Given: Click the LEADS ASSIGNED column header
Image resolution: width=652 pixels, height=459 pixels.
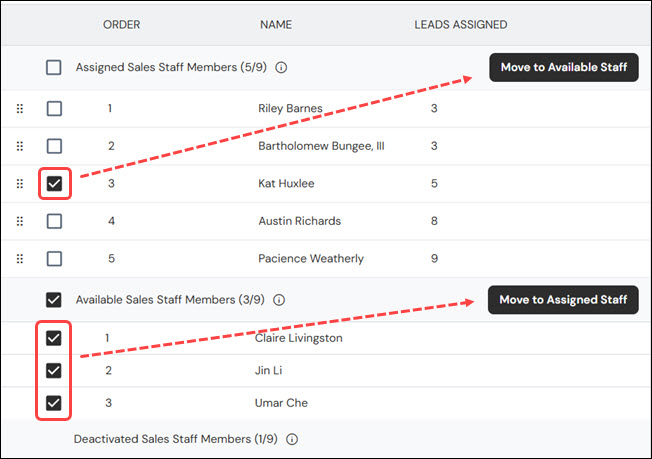Looking at the screenshot, I should 461,25.
